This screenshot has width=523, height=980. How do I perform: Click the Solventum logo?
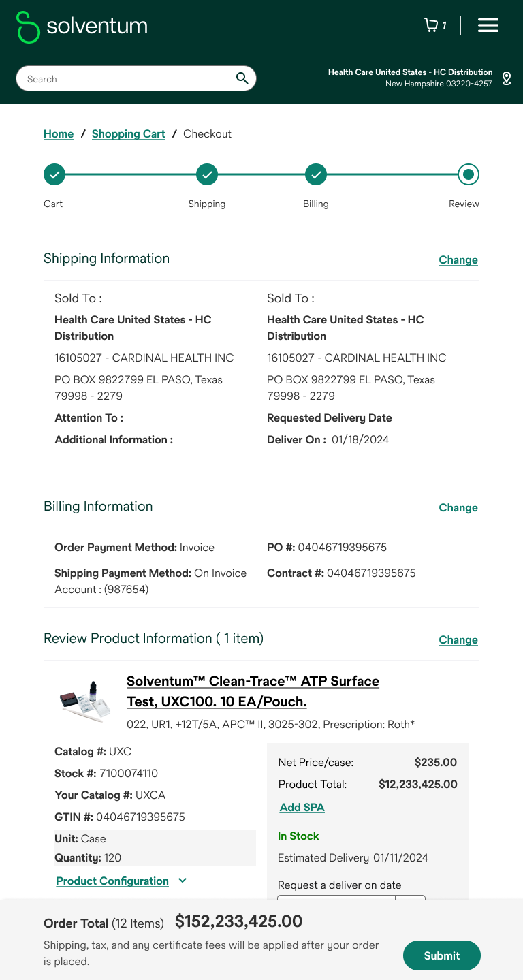coord(82,27)
